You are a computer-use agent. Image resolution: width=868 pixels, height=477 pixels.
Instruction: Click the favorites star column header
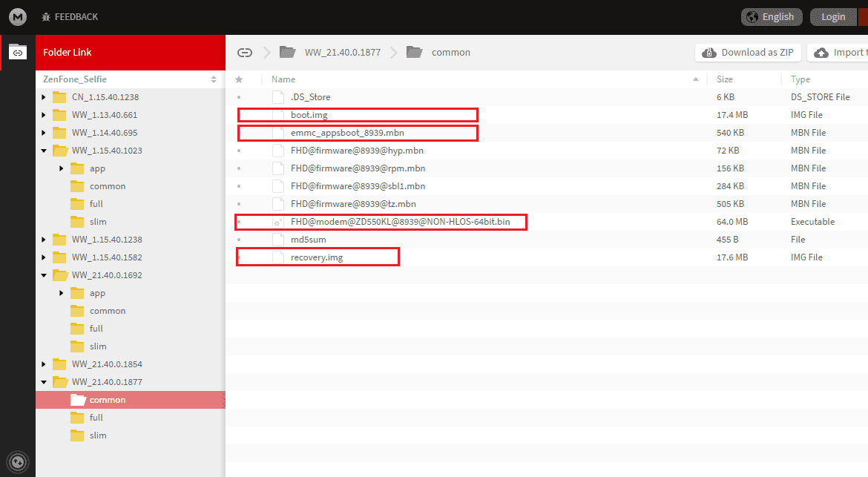239,79
